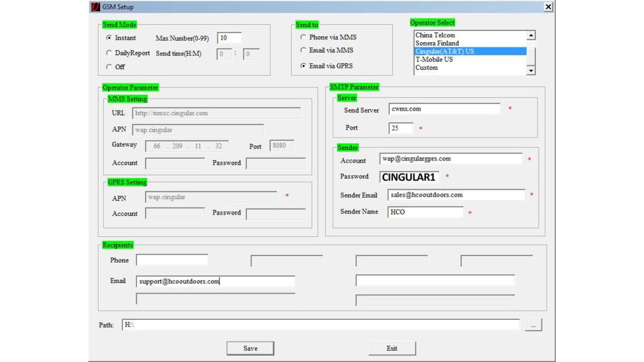Click the Sender Password field

pos(409,177)
